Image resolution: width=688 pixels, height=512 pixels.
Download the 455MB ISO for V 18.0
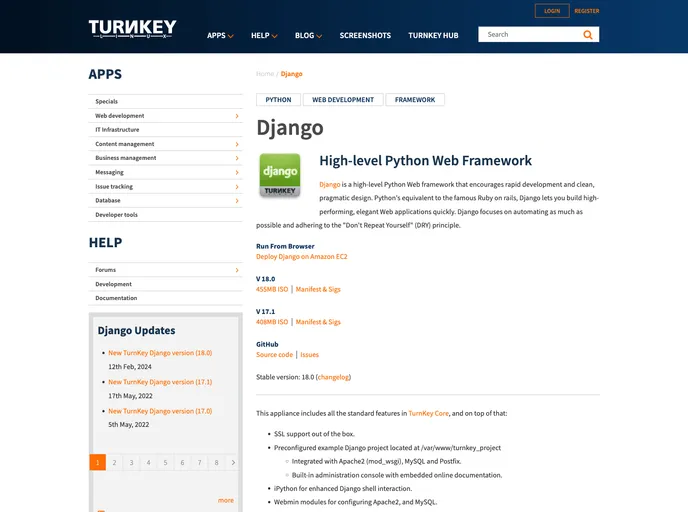pyautogui.click(x=272, y=289)
